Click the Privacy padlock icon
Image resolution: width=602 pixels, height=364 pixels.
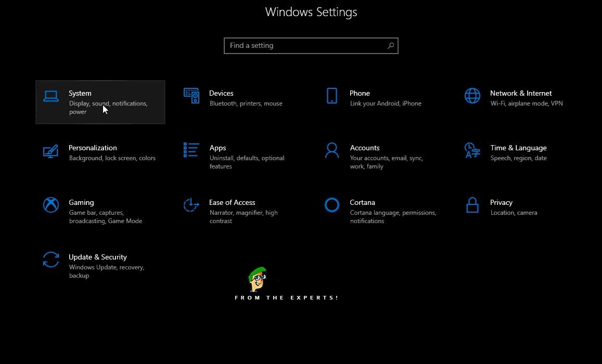(x=472, y=205)
